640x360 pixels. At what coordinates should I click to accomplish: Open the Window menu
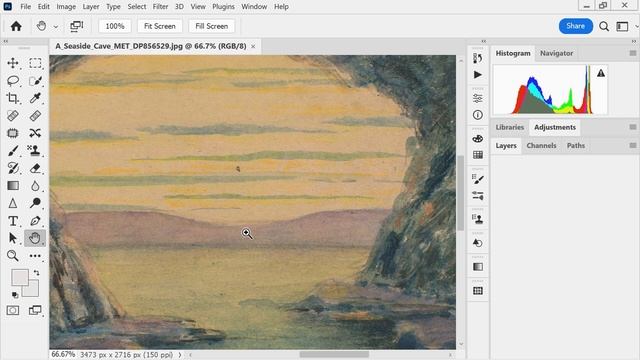click(x=254, y=7)
